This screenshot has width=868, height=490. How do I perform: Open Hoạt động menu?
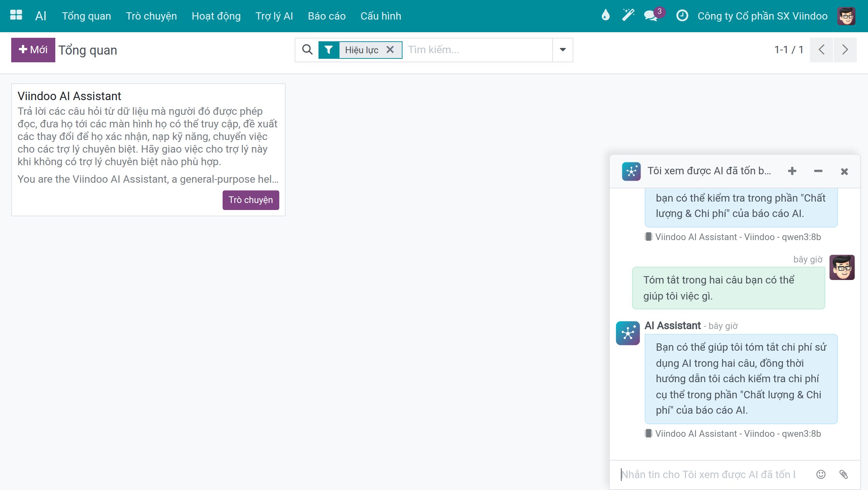[x=216, y=16]
